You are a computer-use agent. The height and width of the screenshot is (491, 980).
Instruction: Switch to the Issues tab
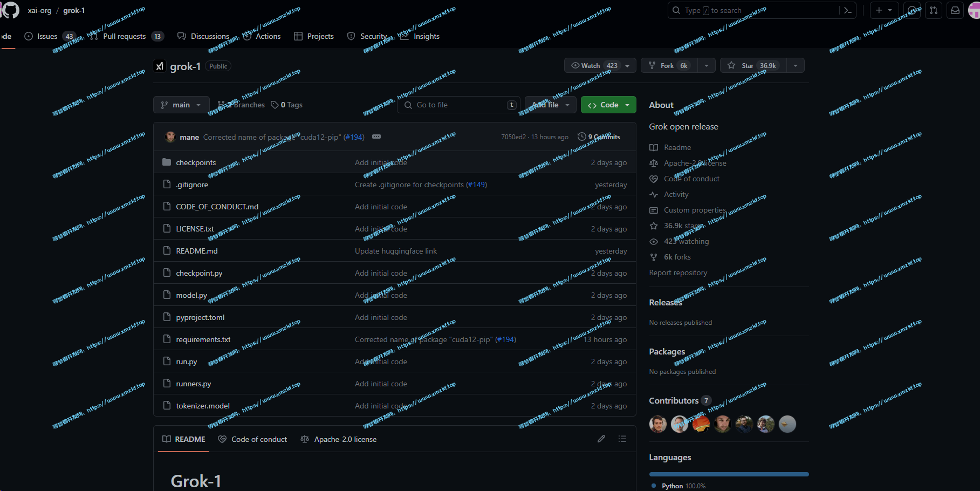click(49, 36)
